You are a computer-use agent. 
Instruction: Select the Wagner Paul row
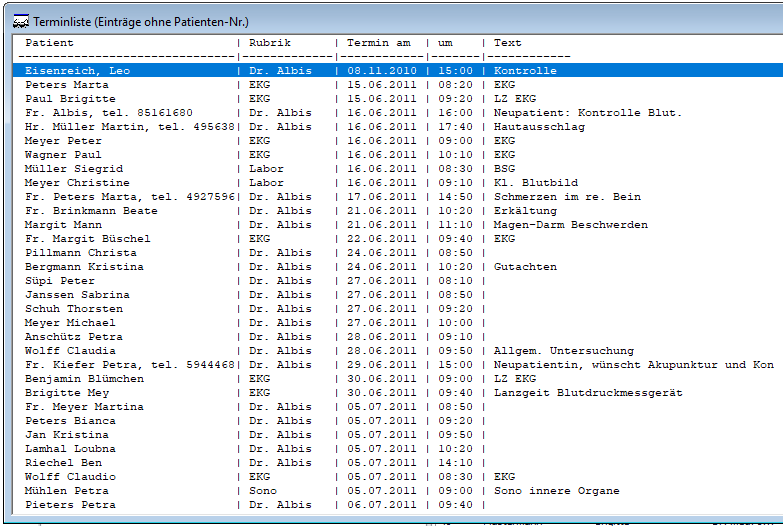tap(397, 154)
